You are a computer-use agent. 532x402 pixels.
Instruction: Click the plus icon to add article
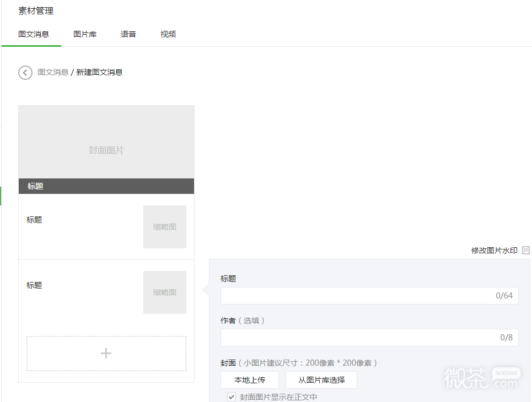pos(106,353)
